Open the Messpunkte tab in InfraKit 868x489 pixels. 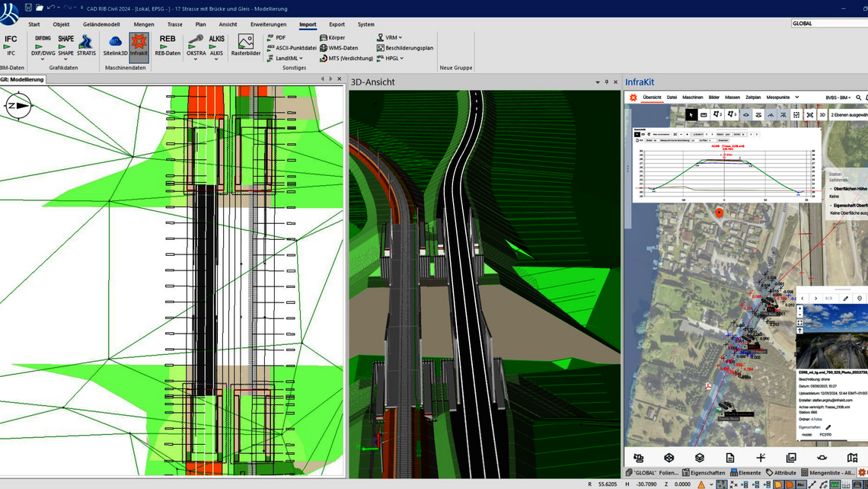pos(777,97)
